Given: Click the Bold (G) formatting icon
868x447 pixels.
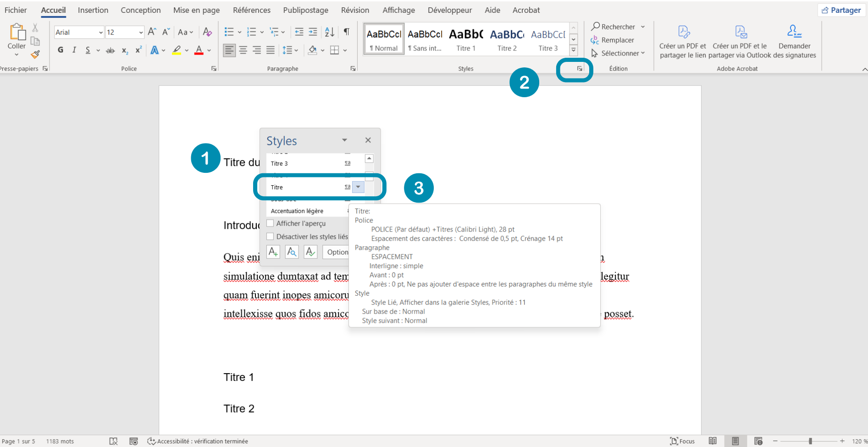Looking at the screenshot, I should coord(61,50).
